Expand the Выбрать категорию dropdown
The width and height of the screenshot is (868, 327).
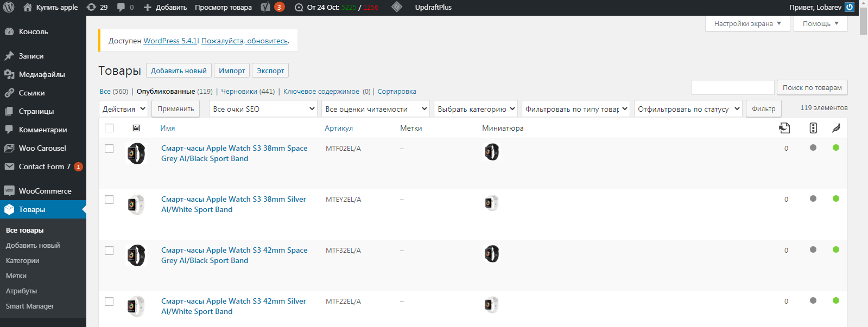475,109
